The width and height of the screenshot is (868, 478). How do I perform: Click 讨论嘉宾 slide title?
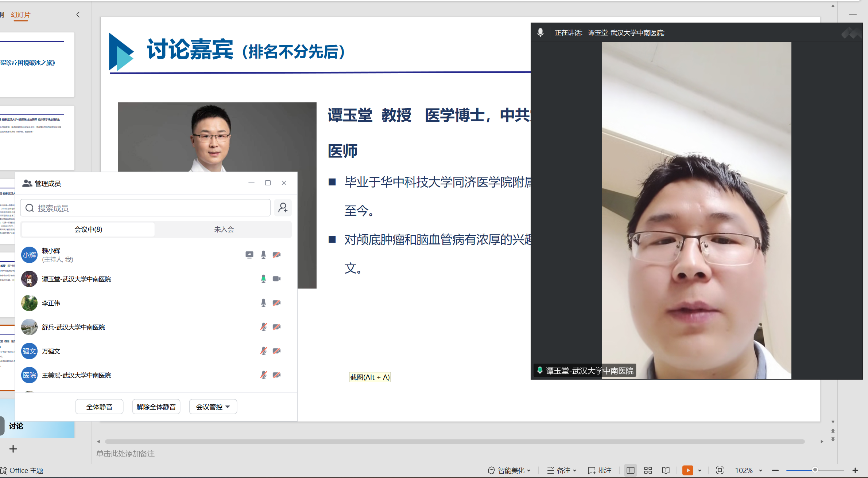point(190,50)
